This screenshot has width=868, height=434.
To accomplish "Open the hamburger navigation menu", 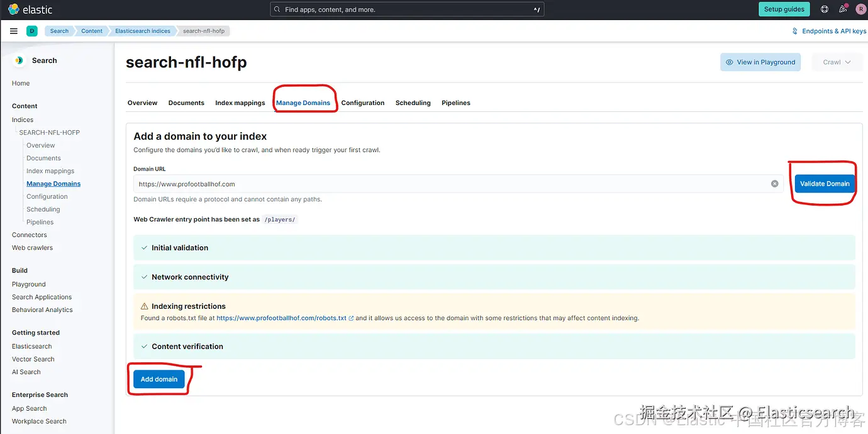I will (x=14, y=31).
